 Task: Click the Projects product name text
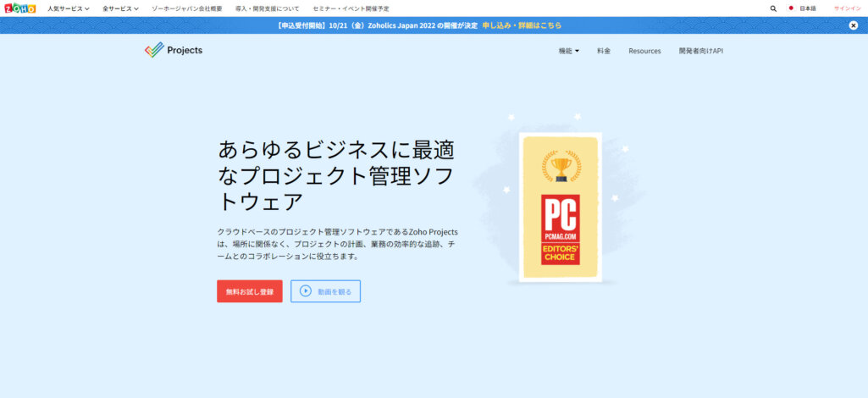185,50
